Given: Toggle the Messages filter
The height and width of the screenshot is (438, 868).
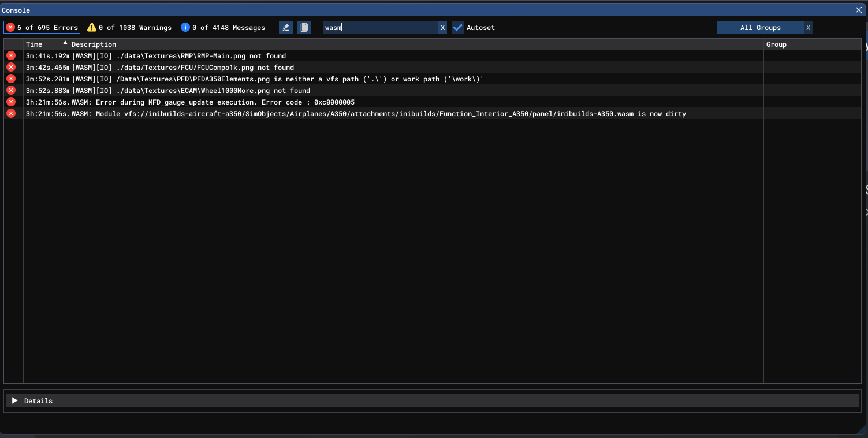Looking at the screenshot, I should [x=223, y=27].
